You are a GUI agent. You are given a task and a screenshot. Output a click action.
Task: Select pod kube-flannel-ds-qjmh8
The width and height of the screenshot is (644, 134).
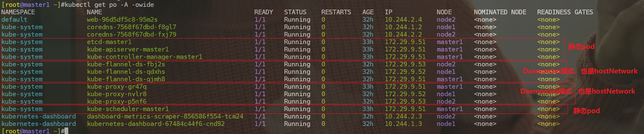[x=126, y=79]
